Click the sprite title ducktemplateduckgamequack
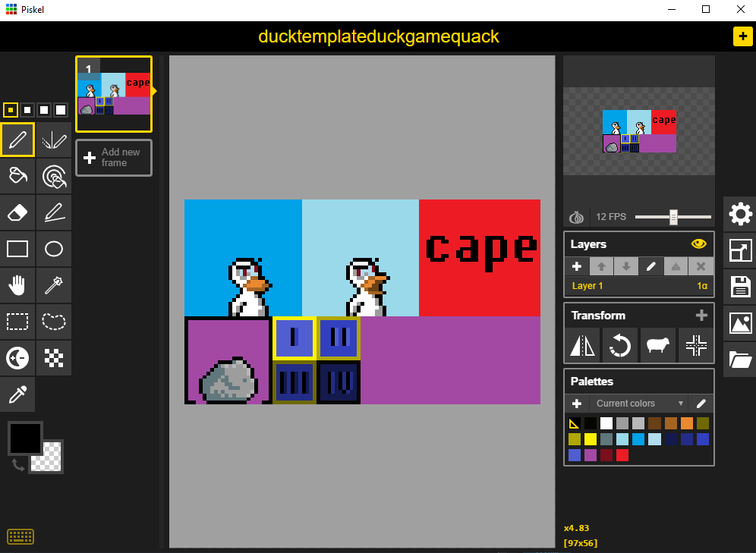The image size is (756, 553). pos(379,36)
